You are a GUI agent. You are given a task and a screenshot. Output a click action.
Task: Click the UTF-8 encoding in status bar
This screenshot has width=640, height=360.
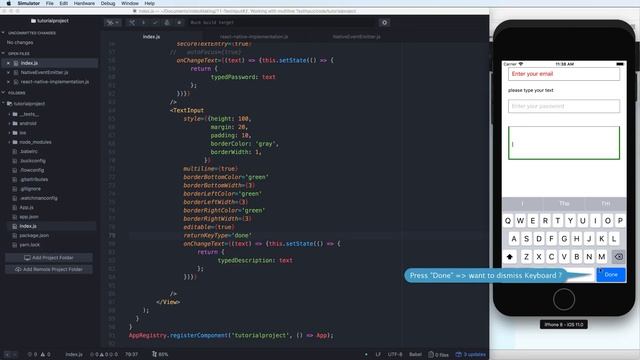(395, 354)
